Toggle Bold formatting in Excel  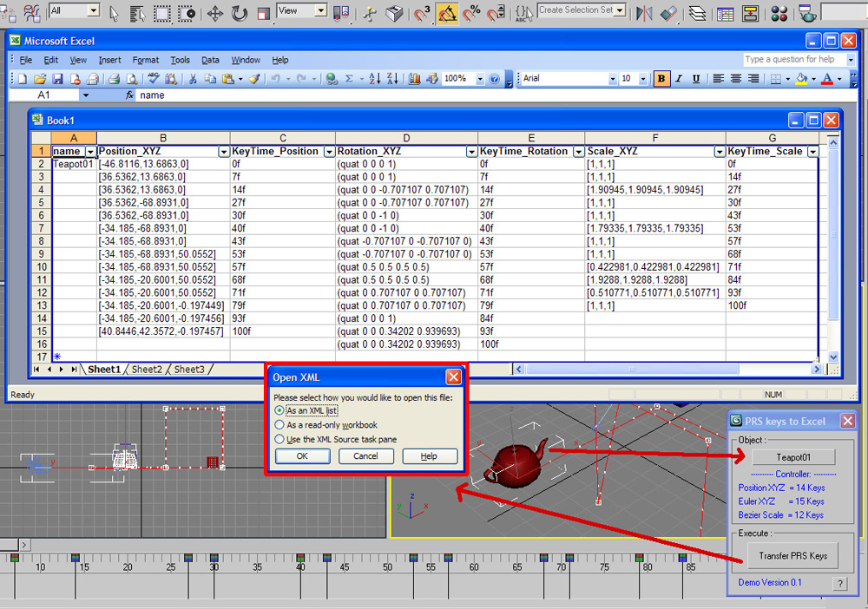click(661, 79)
